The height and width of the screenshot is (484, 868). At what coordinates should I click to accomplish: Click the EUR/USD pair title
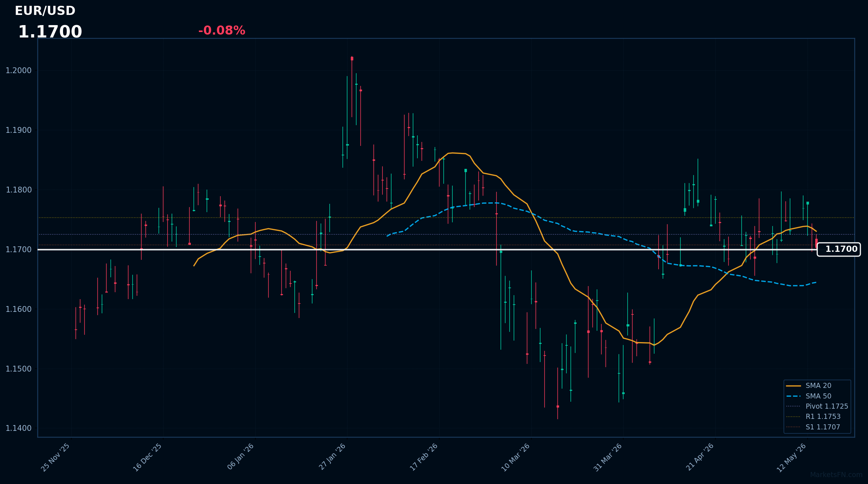tap(45, 11)
